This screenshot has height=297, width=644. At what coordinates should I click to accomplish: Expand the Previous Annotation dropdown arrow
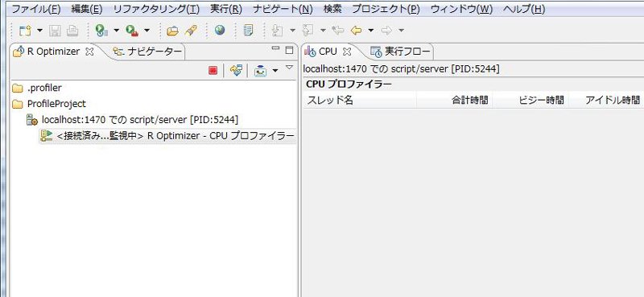point(323,31)
